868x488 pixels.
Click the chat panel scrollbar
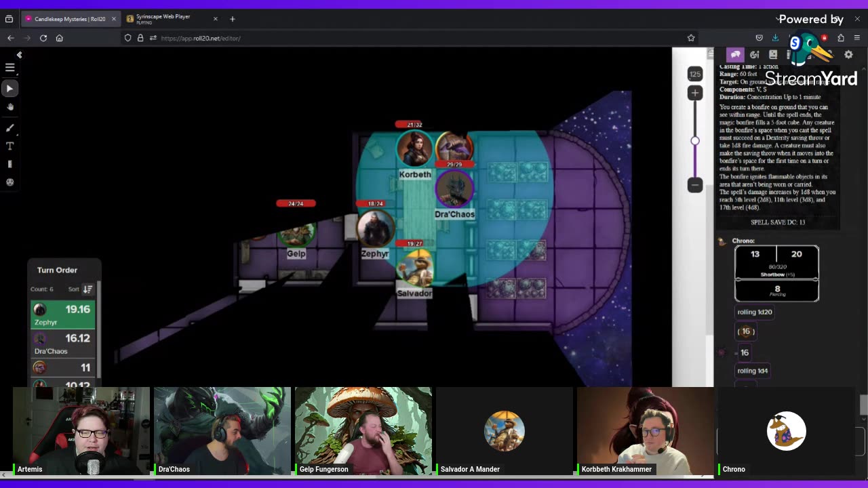click(x=863, y=405)
